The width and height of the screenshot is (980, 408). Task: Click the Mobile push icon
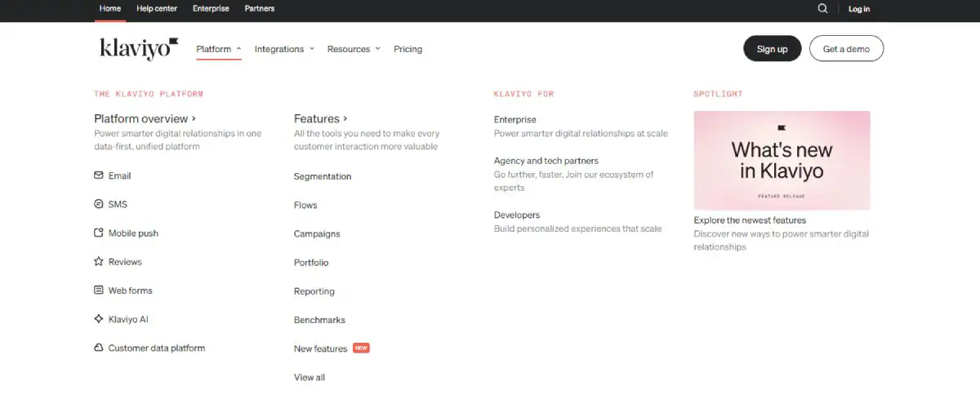tap(99, 233)
